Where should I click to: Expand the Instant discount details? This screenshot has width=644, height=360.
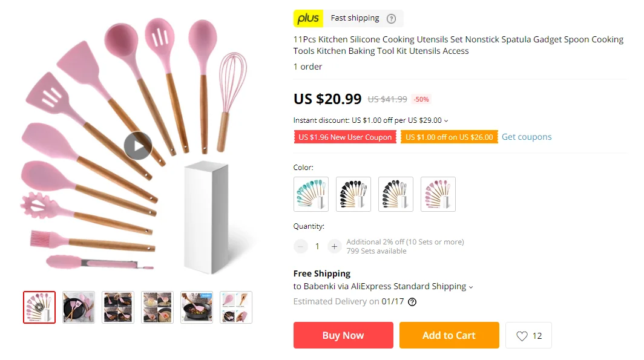click(x=446, y=120)
